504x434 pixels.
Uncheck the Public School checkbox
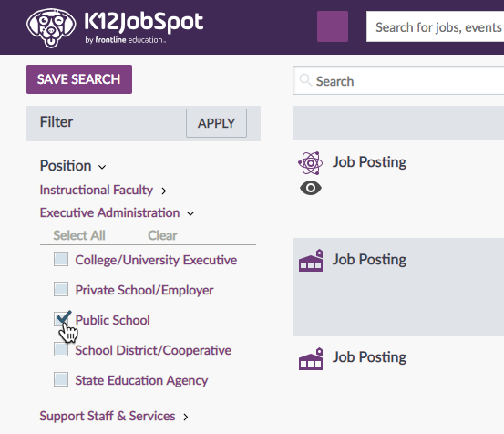[61, 319]
